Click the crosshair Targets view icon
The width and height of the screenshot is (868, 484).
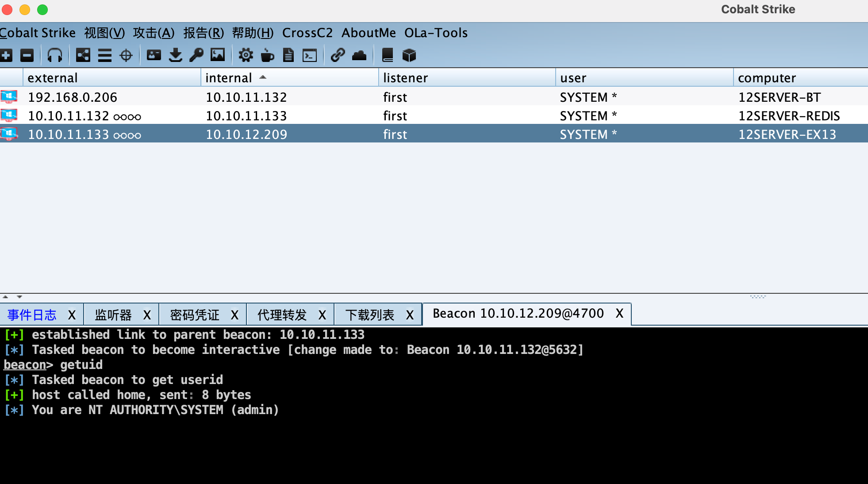tap(126, 55)
